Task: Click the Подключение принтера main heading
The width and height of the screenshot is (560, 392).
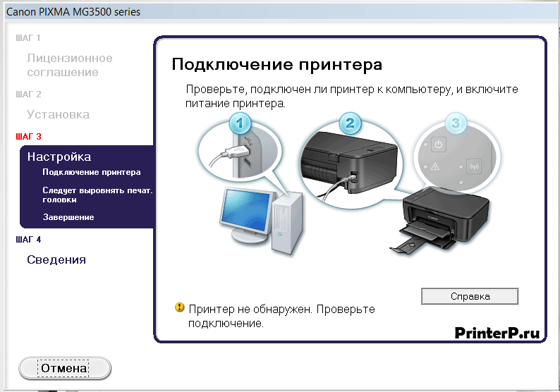Action: 276,65
